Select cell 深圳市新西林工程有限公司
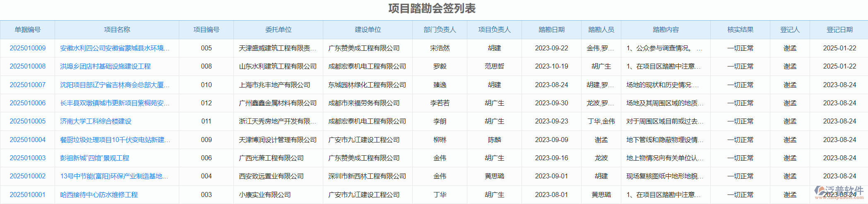The height and width of the screenshot is (204, 868). click(367, 176)
